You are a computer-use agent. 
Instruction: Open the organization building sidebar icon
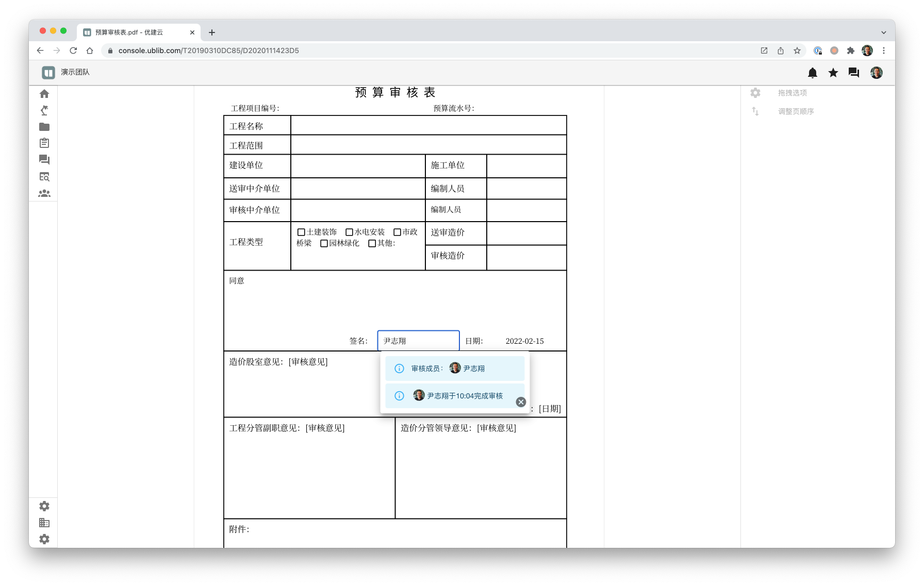tap(44, 523)
